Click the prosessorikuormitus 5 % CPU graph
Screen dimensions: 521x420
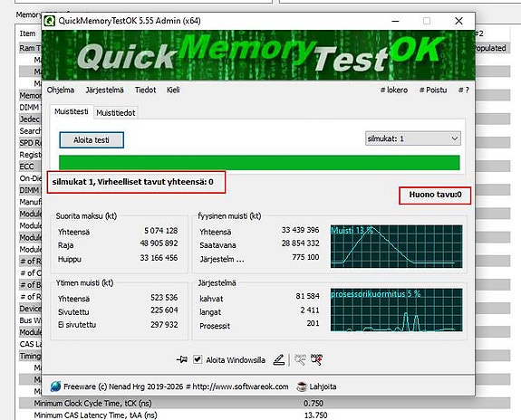tap(396, 310)
